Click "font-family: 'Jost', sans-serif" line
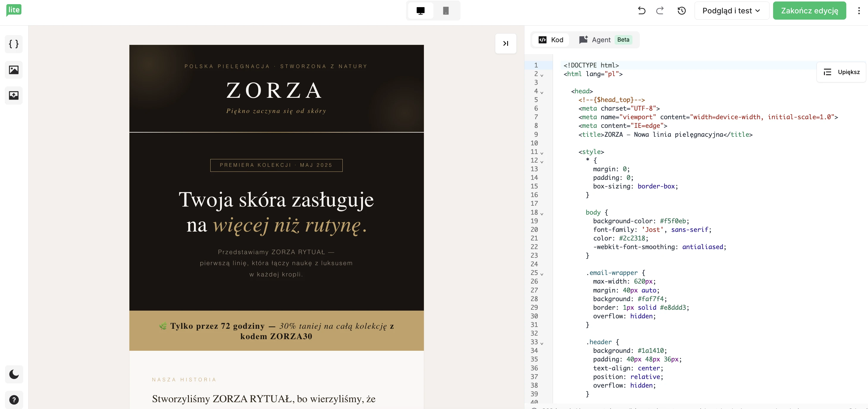 pos(652,229)
